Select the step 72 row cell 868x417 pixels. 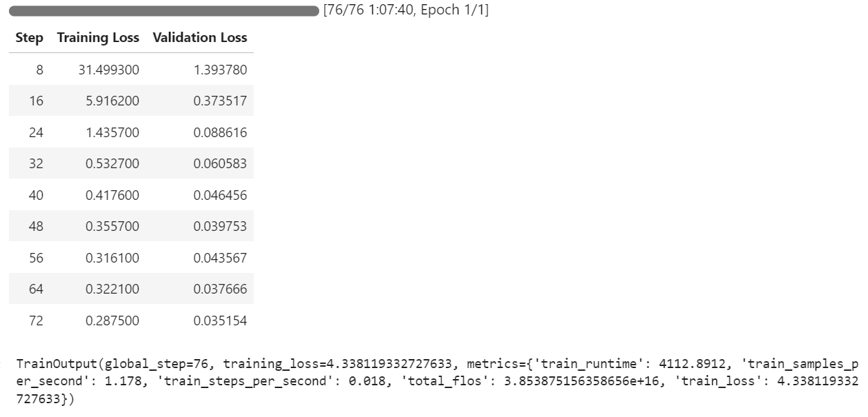pos(36,321)
